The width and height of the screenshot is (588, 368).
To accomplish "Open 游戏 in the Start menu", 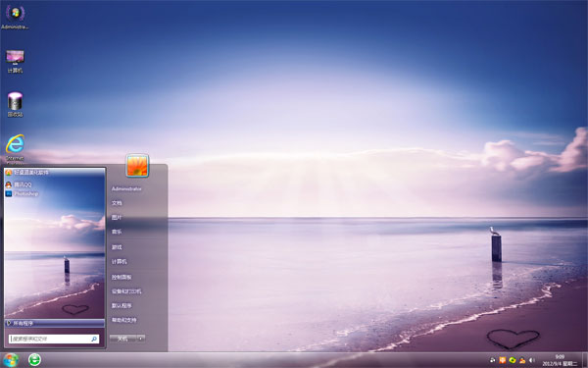I will (x=117, y=247).
